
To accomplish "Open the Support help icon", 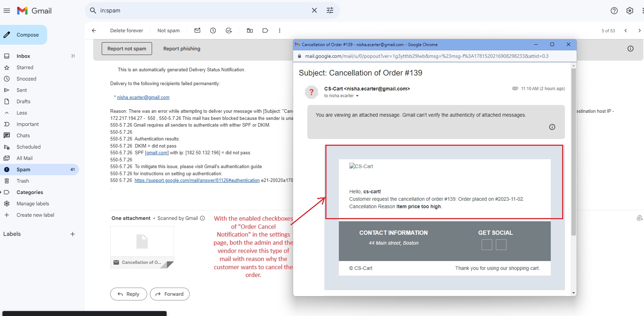I will click(x=614, y=11).
